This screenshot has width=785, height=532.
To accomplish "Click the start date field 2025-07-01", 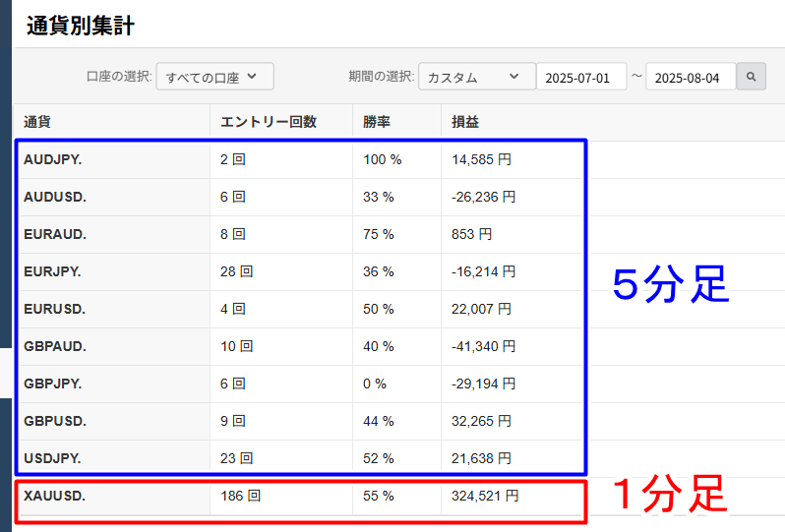I will click(x=581, y=77).
